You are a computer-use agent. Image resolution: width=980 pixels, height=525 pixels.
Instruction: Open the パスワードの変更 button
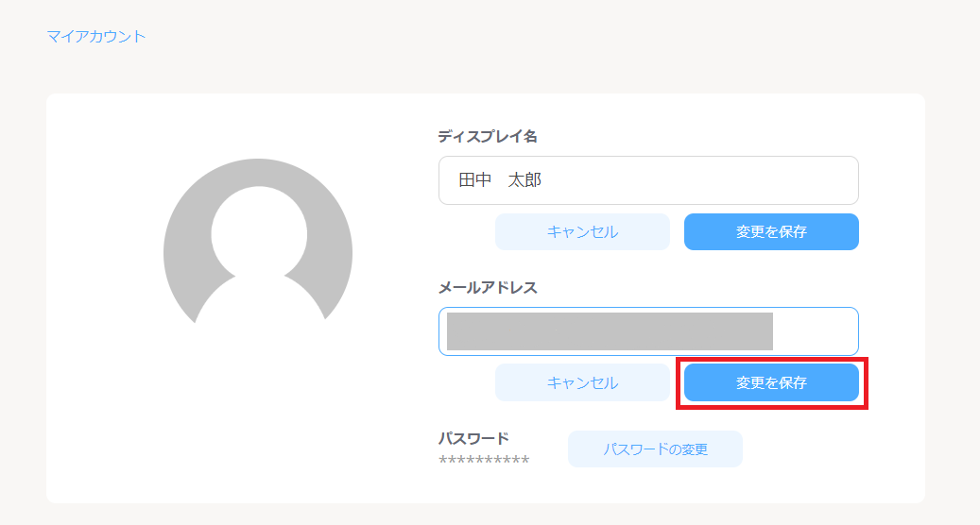point(655,449)
